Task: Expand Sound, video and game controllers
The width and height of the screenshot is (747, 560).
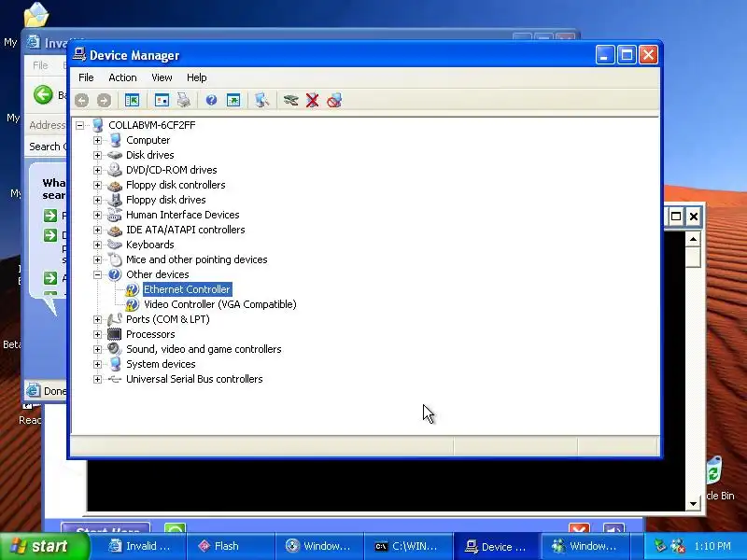Action: pos(98,349)
